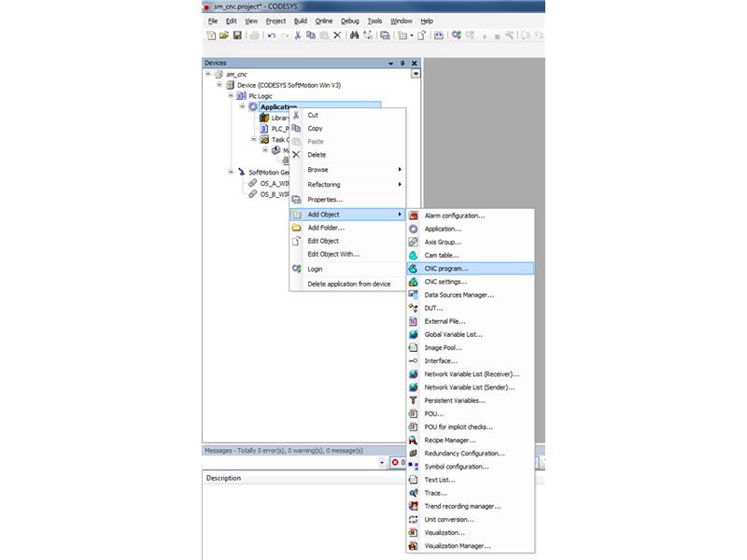
Task: Choose CNC program from Add Object submenu
Action: point(471,269)
